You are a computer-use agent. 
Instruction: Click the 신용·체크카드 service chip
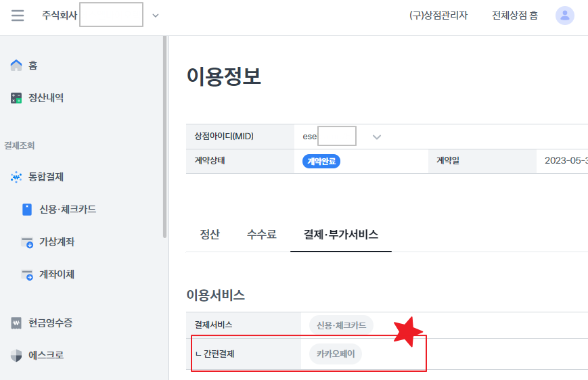pyautogui.click(x=341, y=325)
